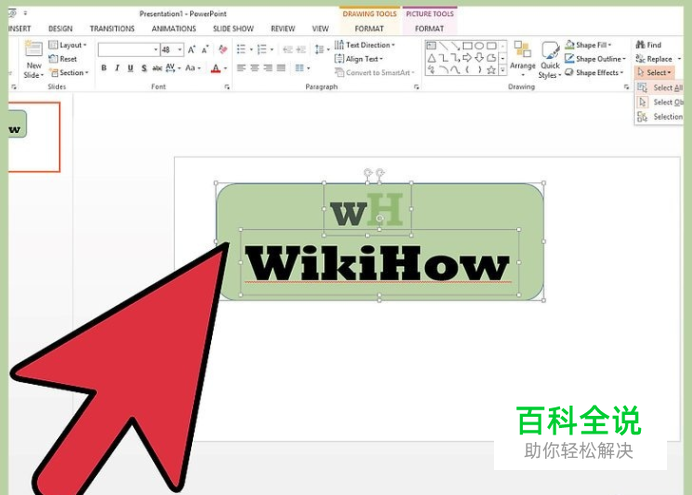Open the font size box showing 48
692x495 pixels.
(x=172, y=49)
